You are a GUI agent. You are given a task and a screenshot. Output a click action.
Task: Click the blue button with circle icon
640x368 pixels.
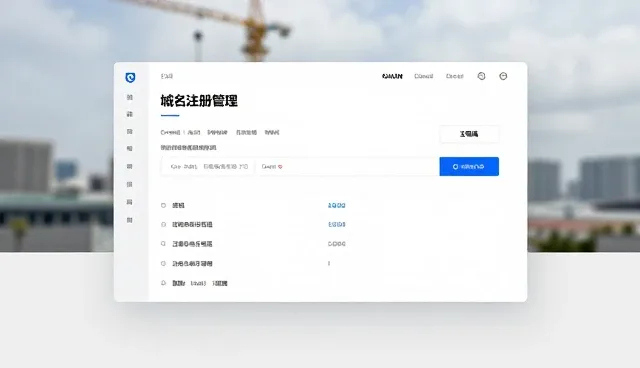469,166
